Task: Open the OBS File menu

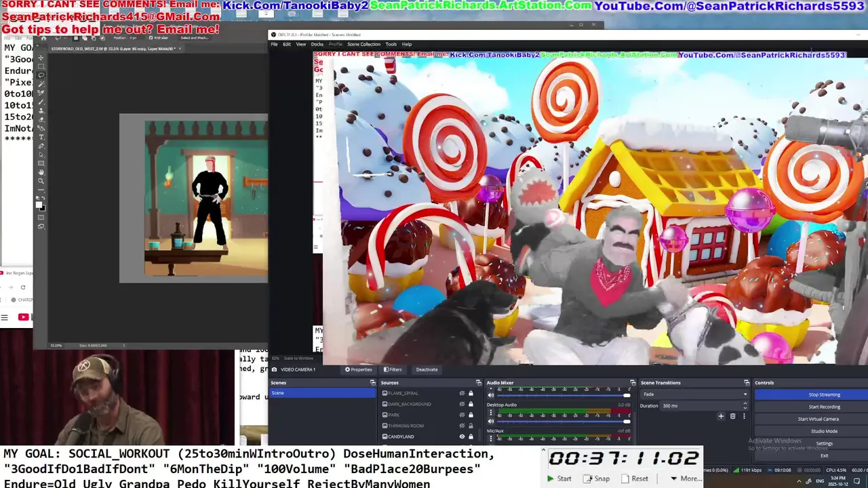Action: pyautogui.click(x=275, y=44)
